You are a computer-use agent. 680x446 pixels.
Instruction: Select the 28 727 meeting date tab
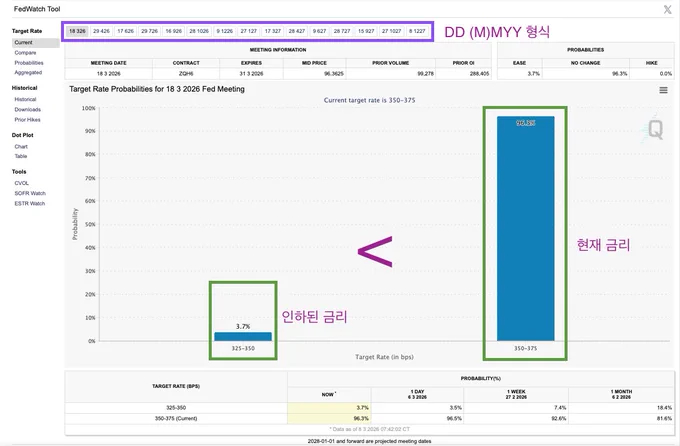click(342, 31)
